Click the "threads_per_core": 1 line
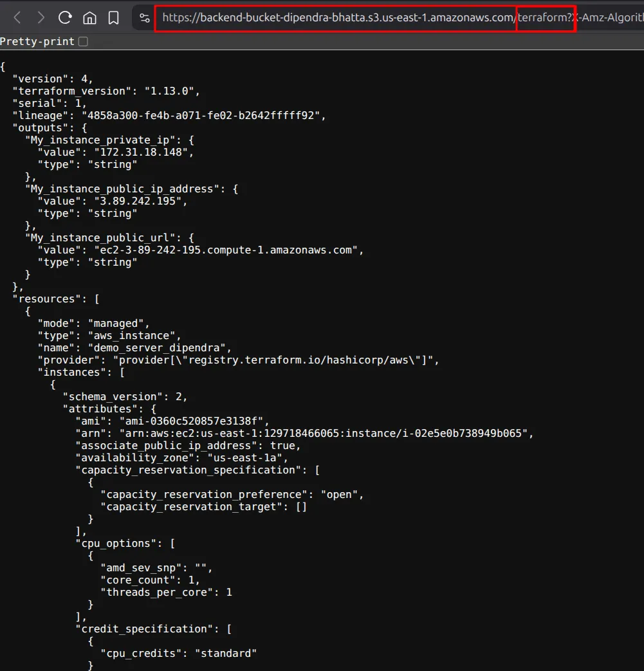 (x=166, y=593)
